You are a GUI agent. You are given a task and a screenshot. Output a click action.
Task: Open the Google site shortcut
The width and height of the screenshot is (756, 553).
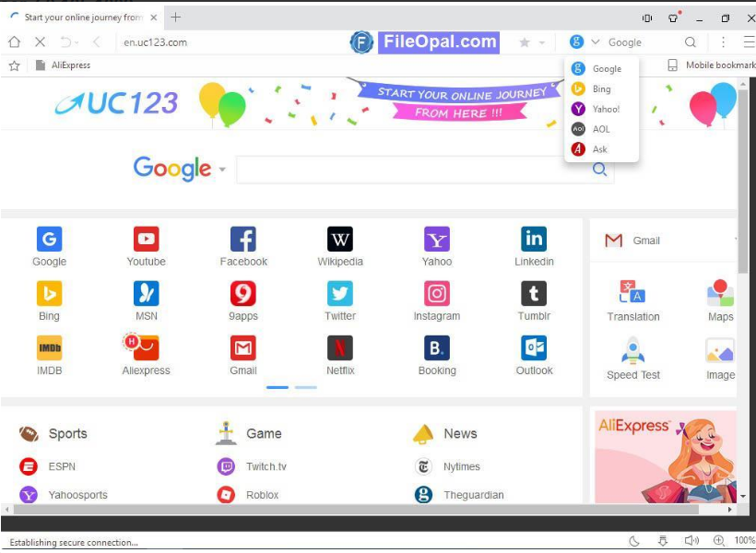pos(49,247)
